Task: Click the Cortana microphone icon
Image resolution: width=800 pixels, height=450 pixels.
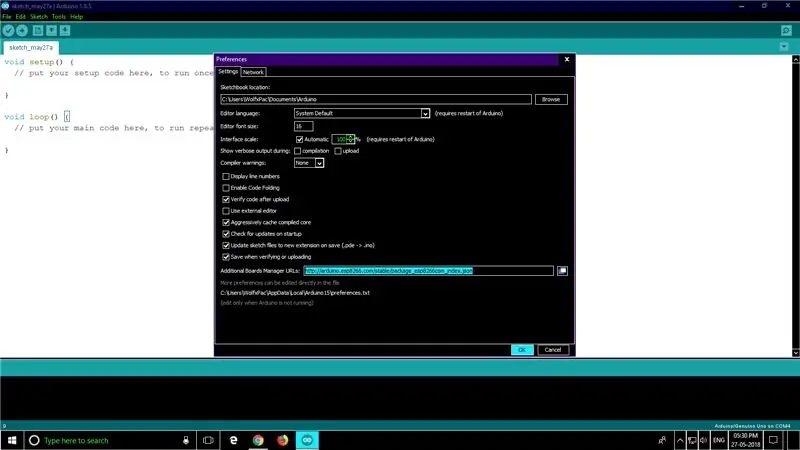Action: (x=186, y=440)
